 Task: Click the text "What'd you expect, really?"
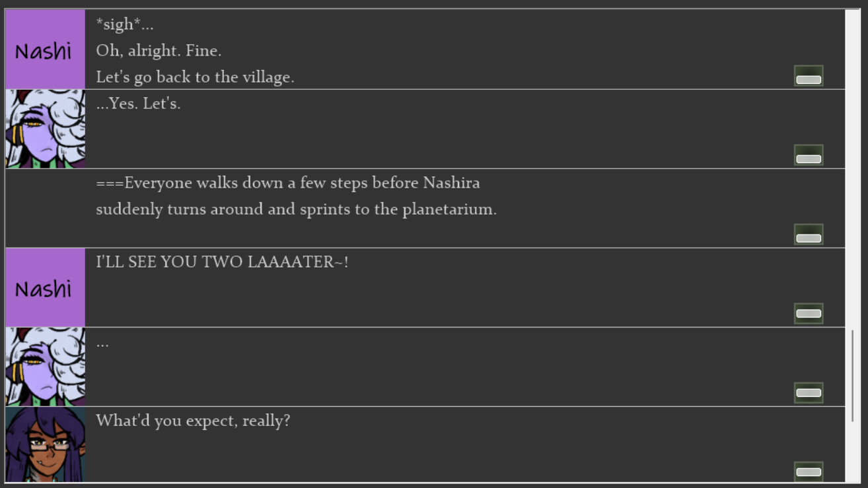coord(193,421)
